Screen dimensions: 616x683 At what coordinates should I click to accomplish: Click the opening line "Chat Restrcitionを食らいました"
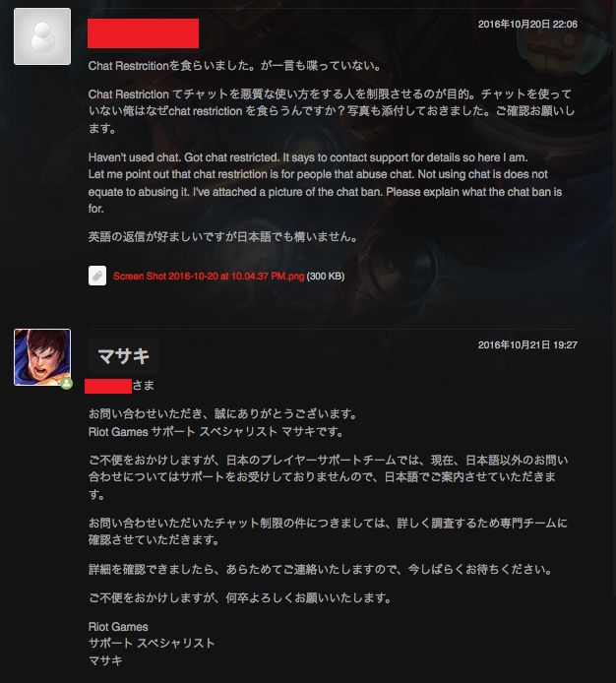235,66
